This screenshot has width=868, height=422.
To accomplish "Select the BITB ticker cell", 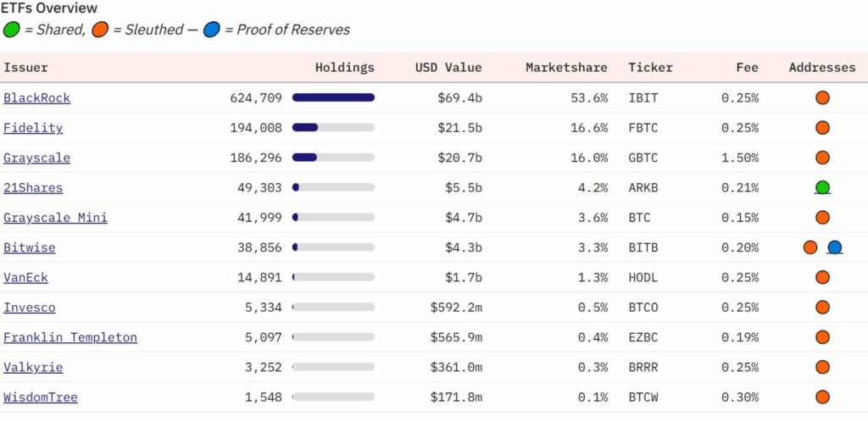I will pyautogui.click(x=643, y=247).
